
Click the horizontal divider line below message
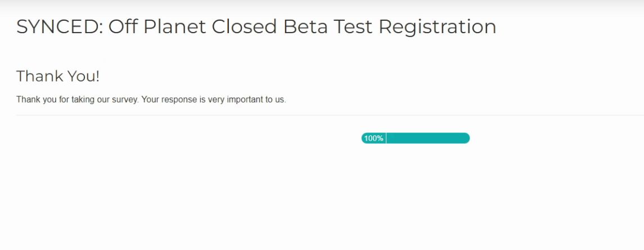(x=330, y=115)
